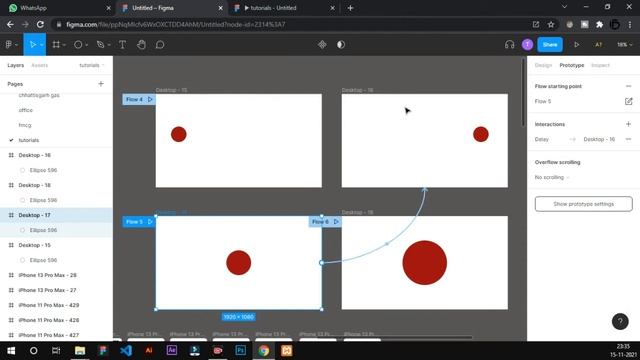This screenshot has width=640, height=360.
Task: Remove the flow starting point
Action: pyautogui.click(x=628, y=86)
